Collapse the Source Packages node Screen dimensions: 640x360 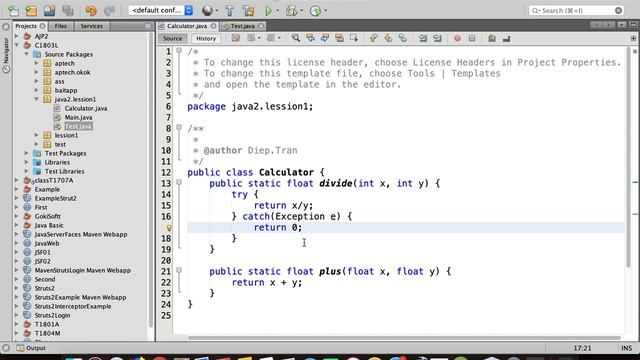(x=27, y=54)
